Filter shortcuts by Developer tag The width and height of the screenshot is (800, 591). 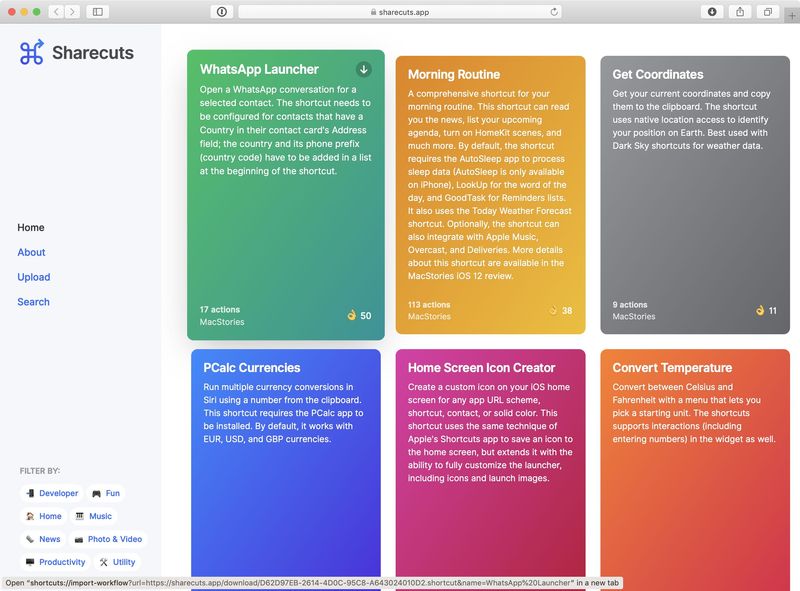point(52,493)
